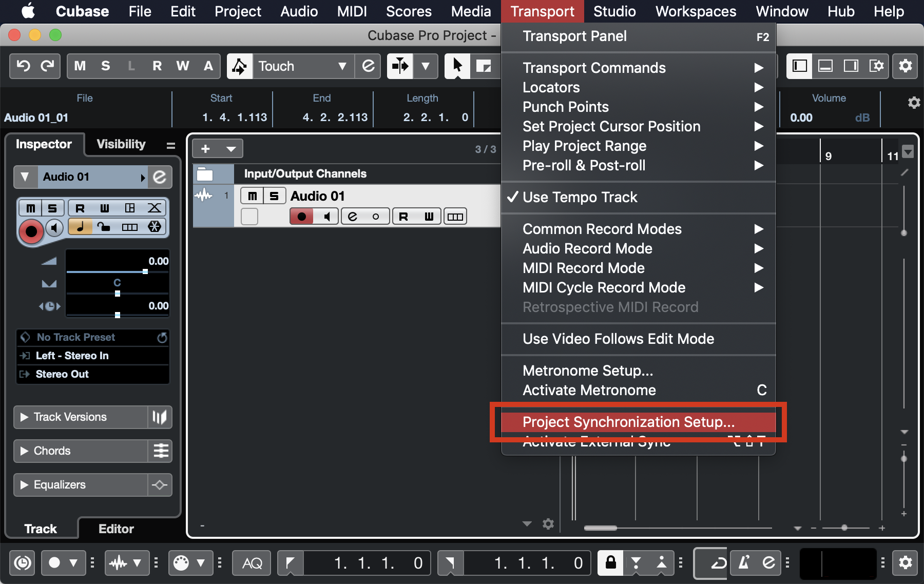Click transport bar setup gear
Viewport: 924px width, 584px height.
pyautogui.click(x=906, y=563)
